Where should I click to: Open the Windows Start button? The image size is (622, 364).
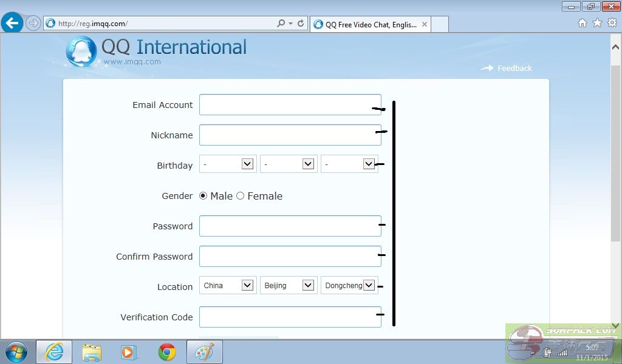pos(16,352)
